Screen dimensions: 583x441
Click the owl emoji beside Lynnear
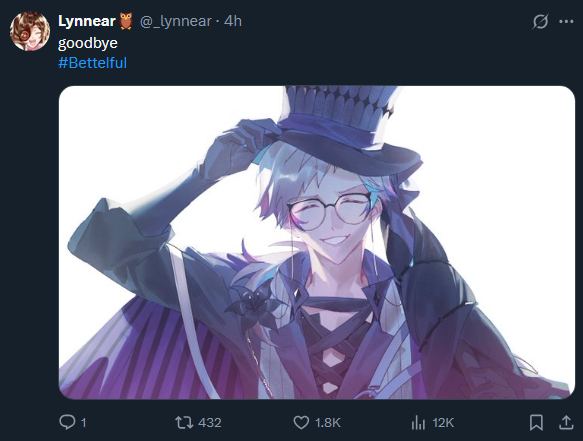pos(126,21)
